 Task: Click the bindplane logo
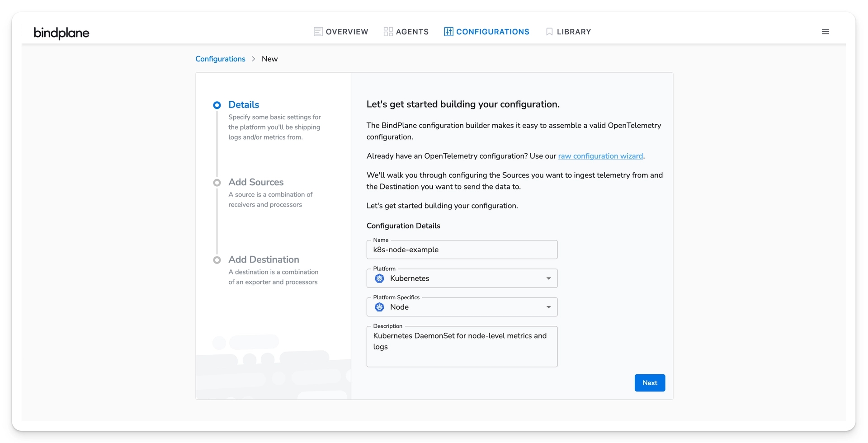[61, 33]
